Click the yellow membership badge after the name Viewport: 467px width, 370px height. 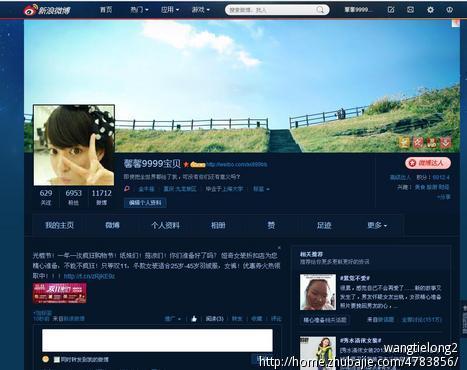point(198,165)
